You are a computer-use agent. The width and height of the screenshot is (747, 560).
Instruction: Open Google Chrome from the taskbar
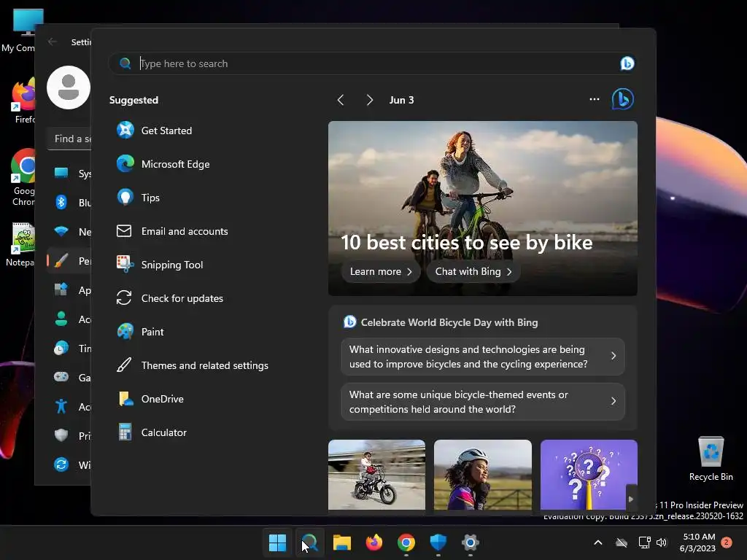click(x=406, y=542)
